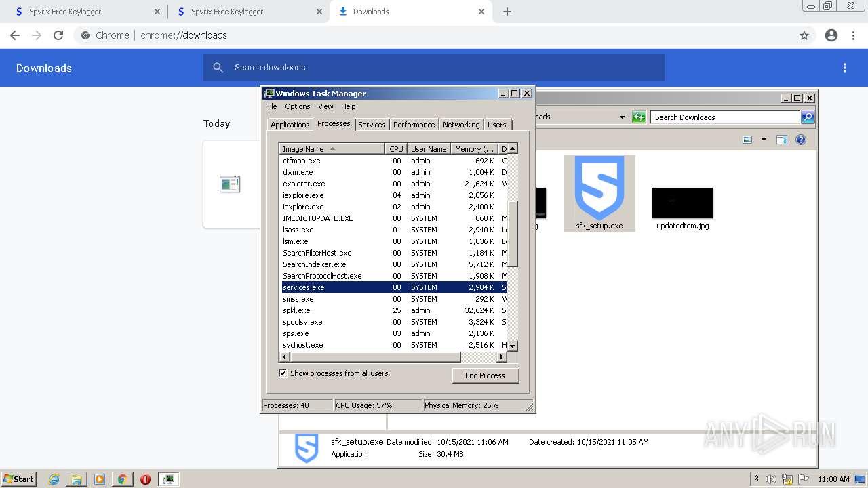The width and height of the screenshot is (868, 488).
Task: Select the spkl.exe process row
Action: 393,310
